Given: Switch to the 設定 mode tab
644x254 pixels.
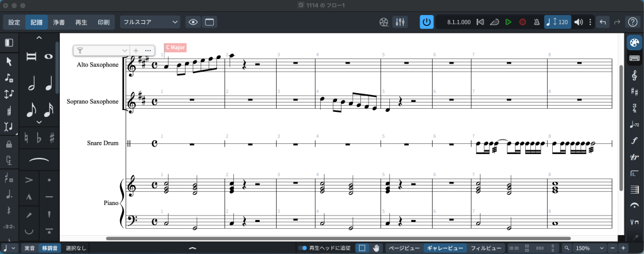Looking at the screenshot, I should 14,22.
